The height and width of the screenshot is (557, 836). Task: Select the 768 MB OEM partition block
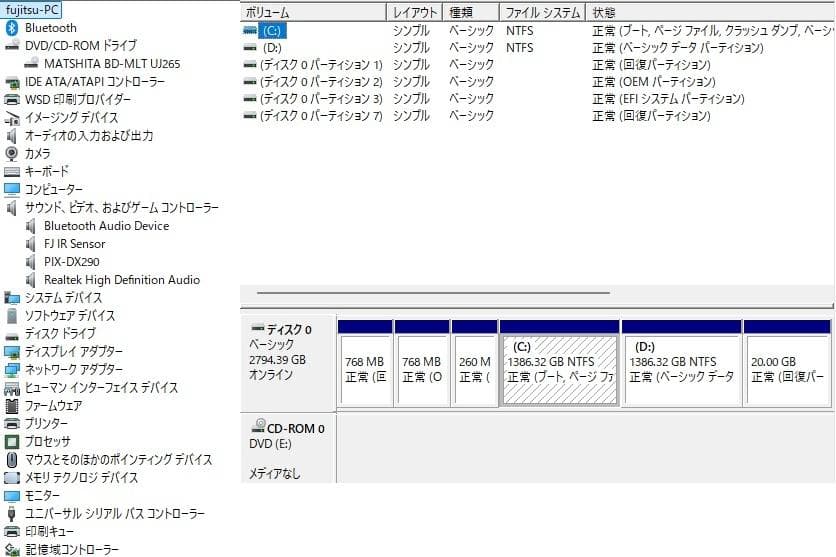click(422, 363)
